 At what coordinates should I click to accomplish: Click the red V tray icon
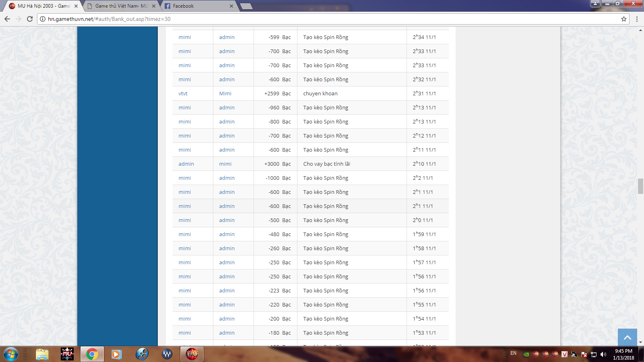pos(564,354)
